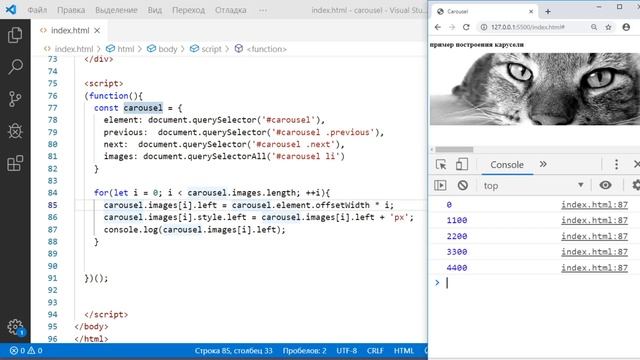
Task: Toggle the device toolbar in DevTools
Action: 462,164
